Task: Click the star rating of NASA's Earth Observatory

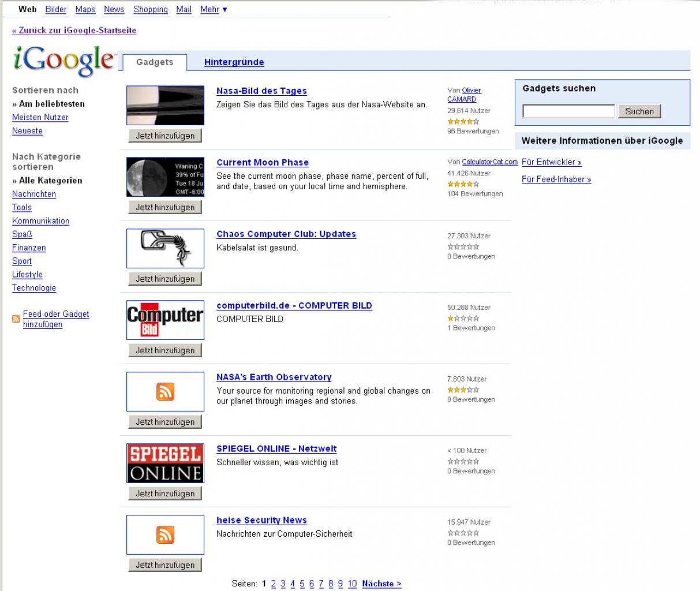Action: pos(463,390)
